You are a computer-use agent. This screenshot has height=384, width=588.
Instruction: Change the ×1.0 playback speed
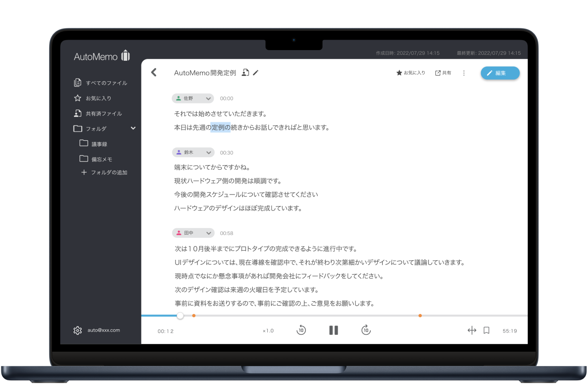268,331
